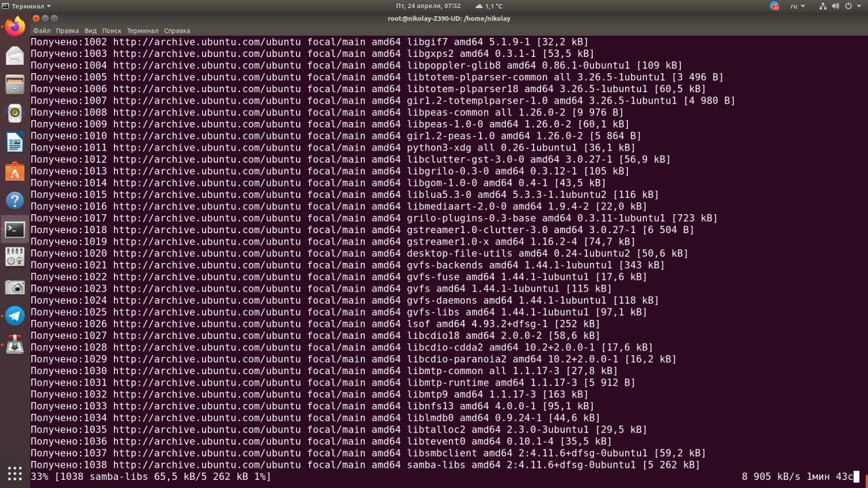Open the Терминал app menu in top bar
The height and width of the screenshot is (488, 868).
(26, 6)
